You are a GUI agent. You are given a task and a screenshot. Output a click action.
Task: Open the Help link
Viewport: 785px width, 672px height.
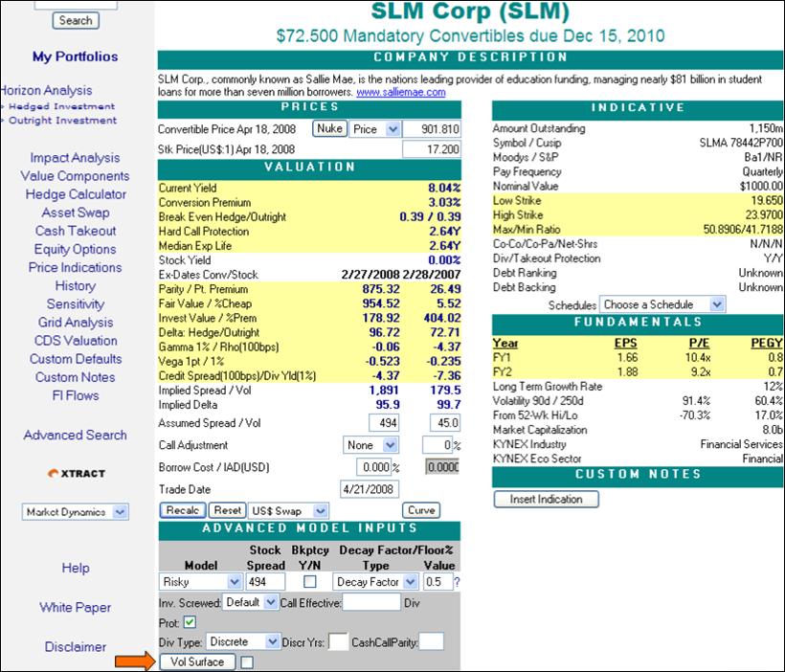[76, 568]
